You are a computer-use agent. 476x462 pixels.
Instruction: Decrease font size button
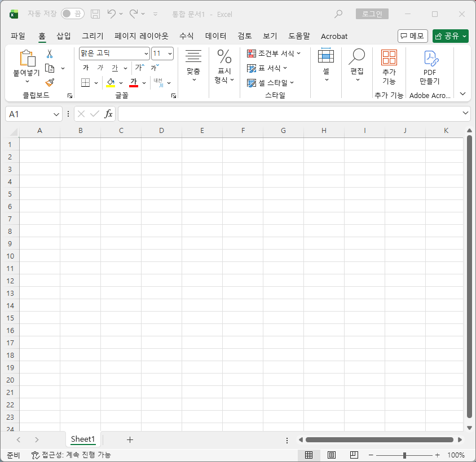point(155,68)
